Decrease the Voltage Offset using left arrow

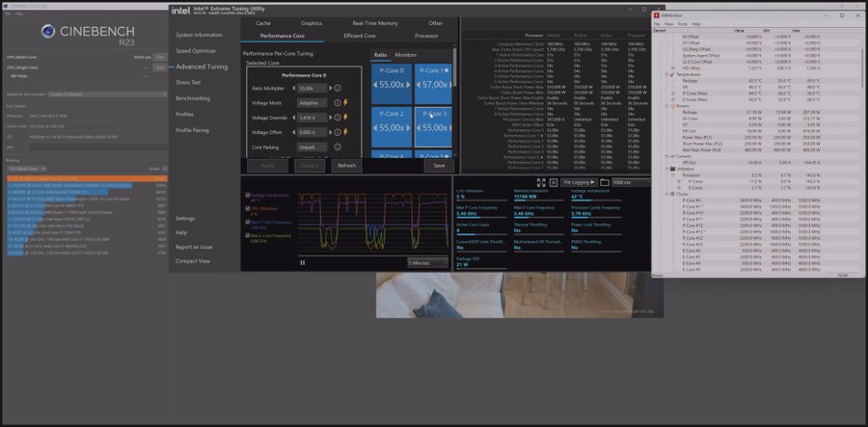[x=295, y=132]
